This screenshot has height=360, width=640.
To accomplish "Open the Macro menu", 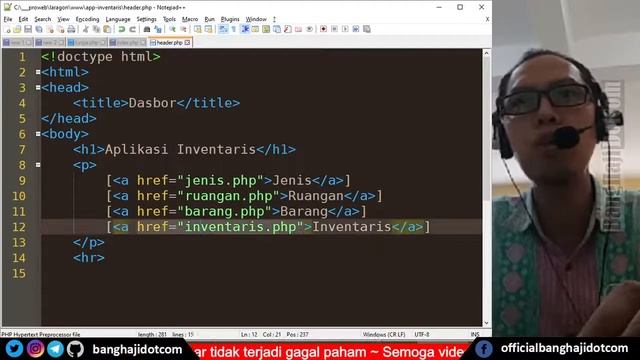I will [190, 19].
